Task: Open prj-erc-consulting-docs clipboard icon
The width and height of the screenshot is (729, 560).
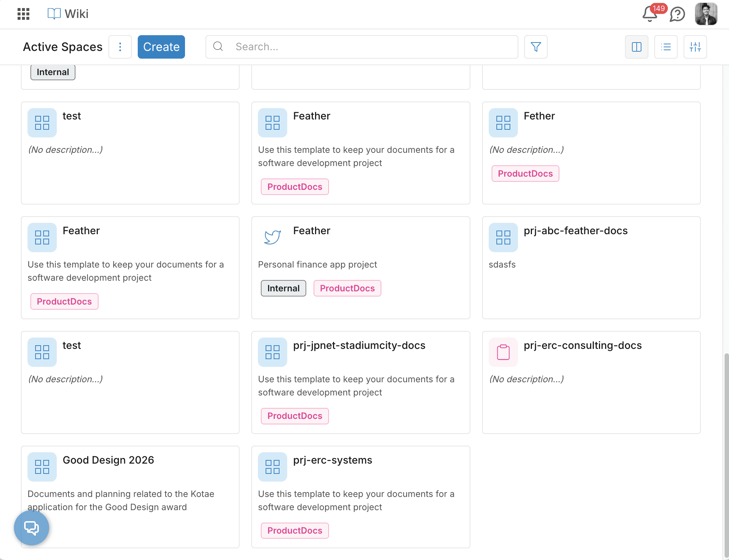Action: pos(503,352)
